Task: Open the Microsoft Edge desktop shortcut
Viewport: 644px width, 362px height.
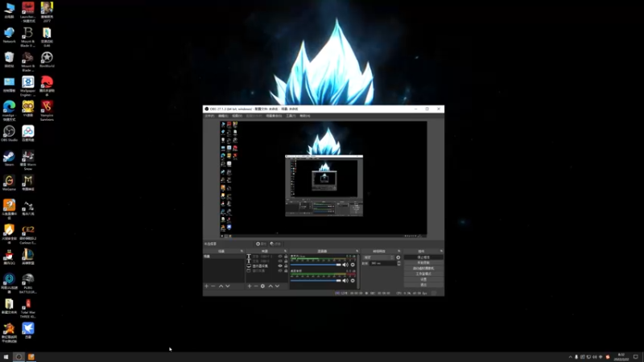Action: tap(9, 111)
